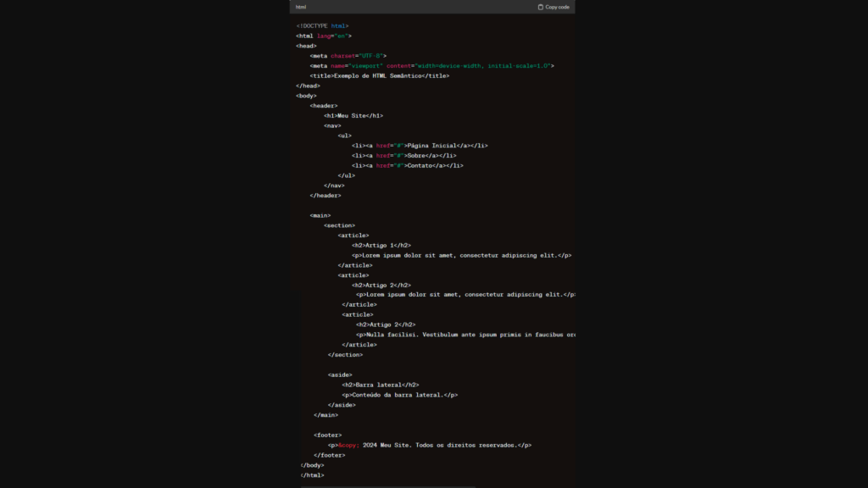Click the opening <ul> tag line

click(x=345, y=136)
